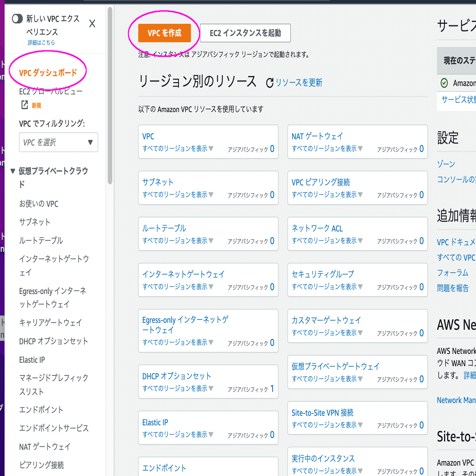Open サブネット in the sidebar
The image size is (476, 476).
coord(35,222)
